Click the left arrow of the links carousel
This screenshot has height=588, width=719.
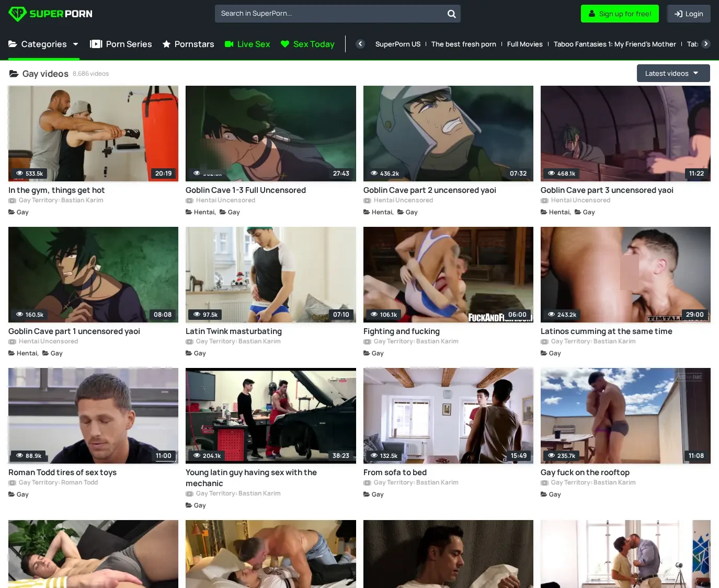pos(360,44)
